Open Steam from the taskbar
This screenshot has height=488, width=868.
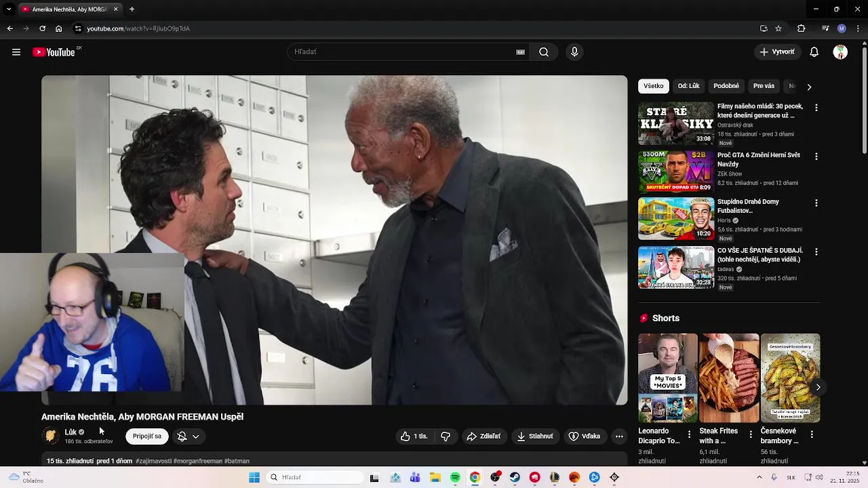(x=515, y=477)
